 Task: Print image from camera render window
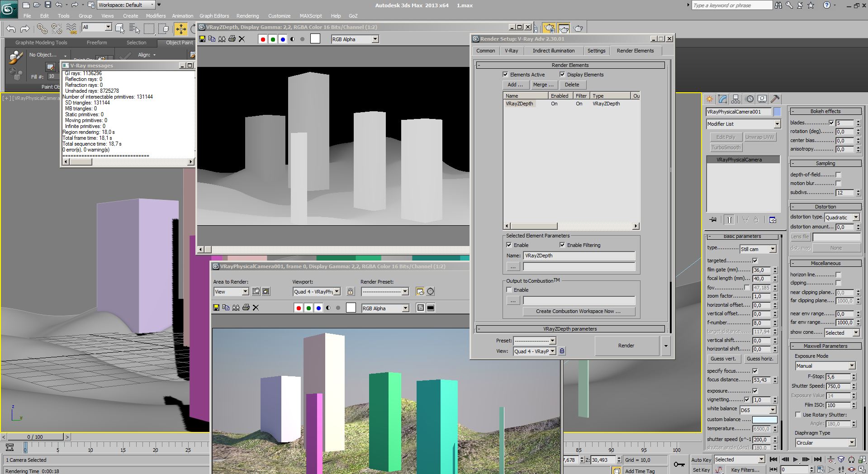[246, 308]
